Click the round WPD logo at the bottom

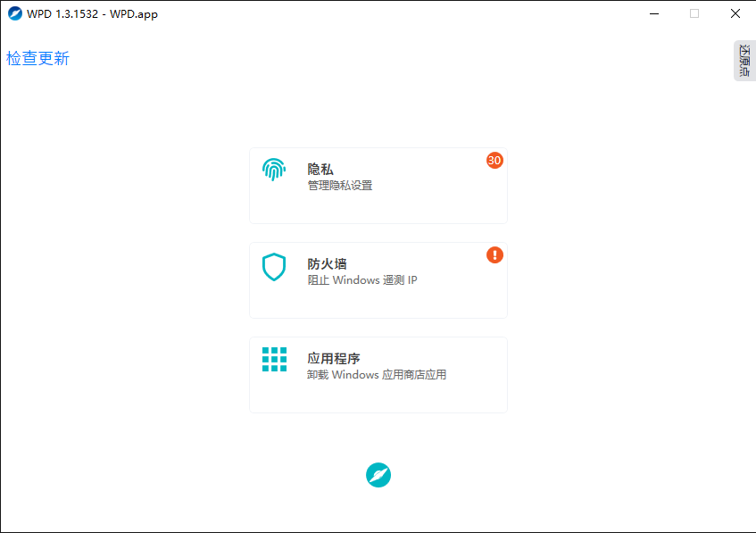[378, 475]
